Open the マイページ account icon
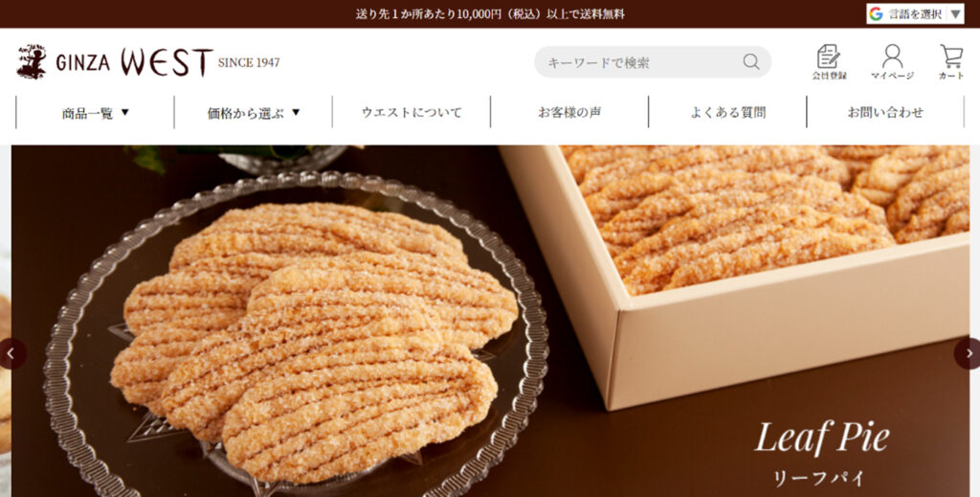Image resolution: width=980 pixels, height=497 pixels. pyautogui.click(x=892, y=62)
